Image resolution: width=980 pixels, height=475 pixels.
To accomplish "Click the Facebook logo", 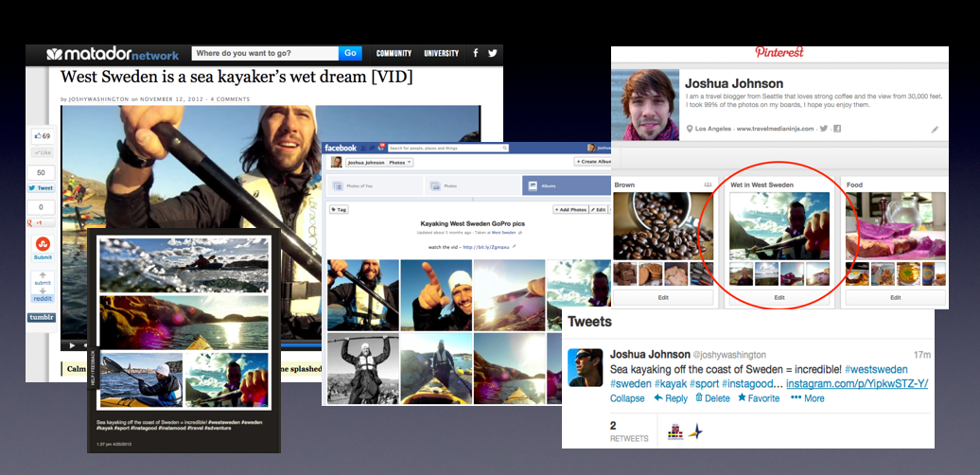I will point(341,149).
